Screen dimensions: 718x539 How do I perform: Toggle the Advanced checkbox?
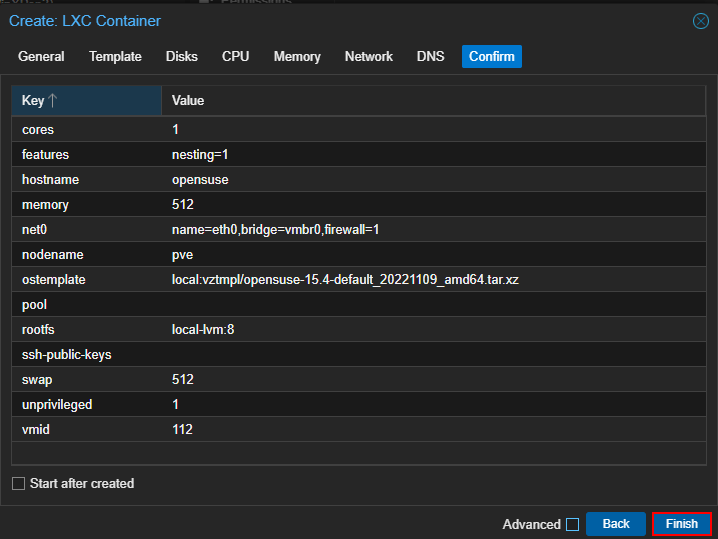572,524
